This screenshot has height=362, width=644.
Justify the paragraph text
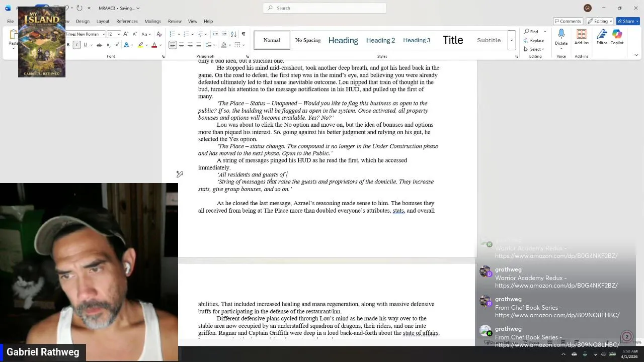(x=199, y=45)
